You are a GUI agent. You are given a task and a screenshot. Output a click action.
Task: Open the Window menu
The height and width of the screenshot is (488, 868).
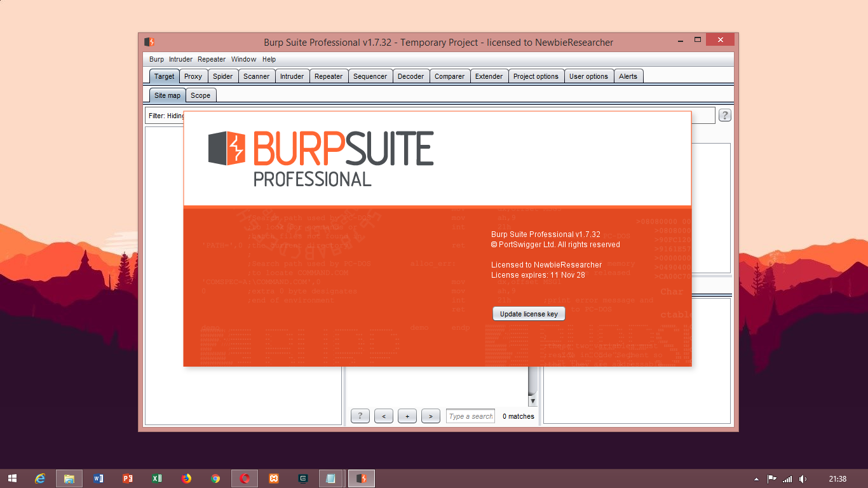coord(243,59)
